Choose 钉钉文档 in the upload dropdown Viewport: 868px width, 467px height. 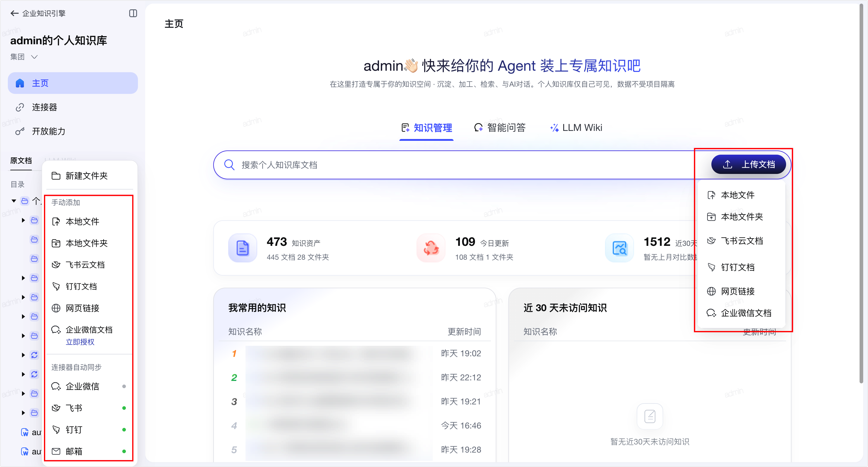[741, 267]
